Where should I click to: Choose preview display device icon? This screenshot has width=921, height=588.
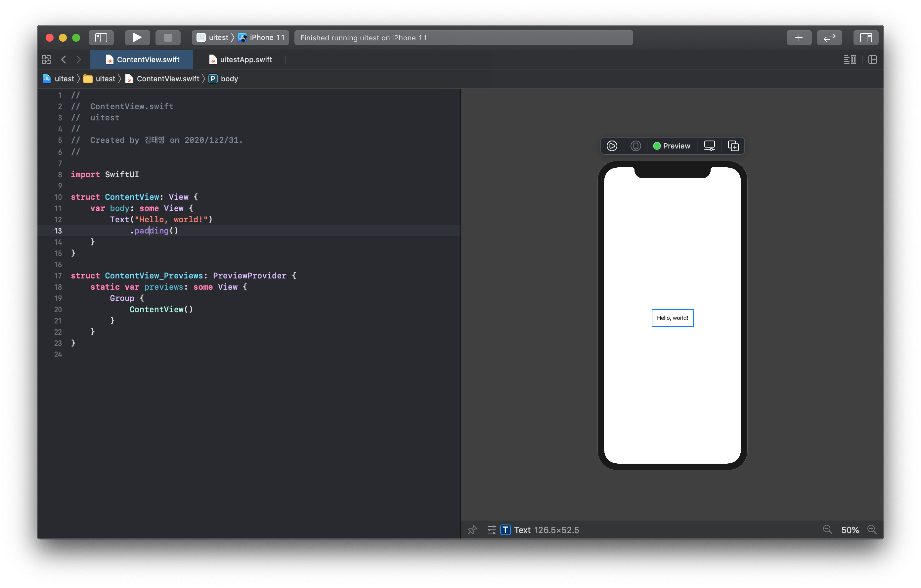pos(709,146)
